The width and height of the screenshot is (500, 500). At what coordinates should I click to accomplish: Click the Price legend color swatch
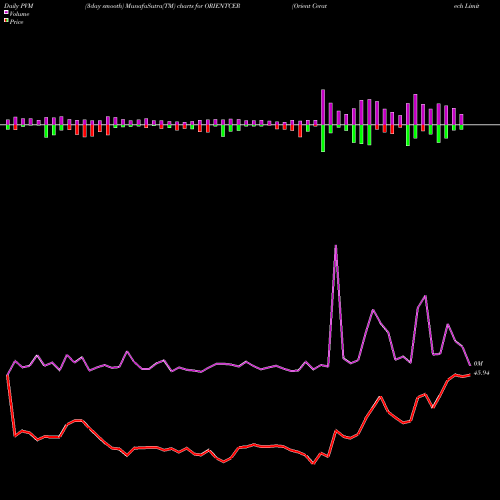[6, 21]
